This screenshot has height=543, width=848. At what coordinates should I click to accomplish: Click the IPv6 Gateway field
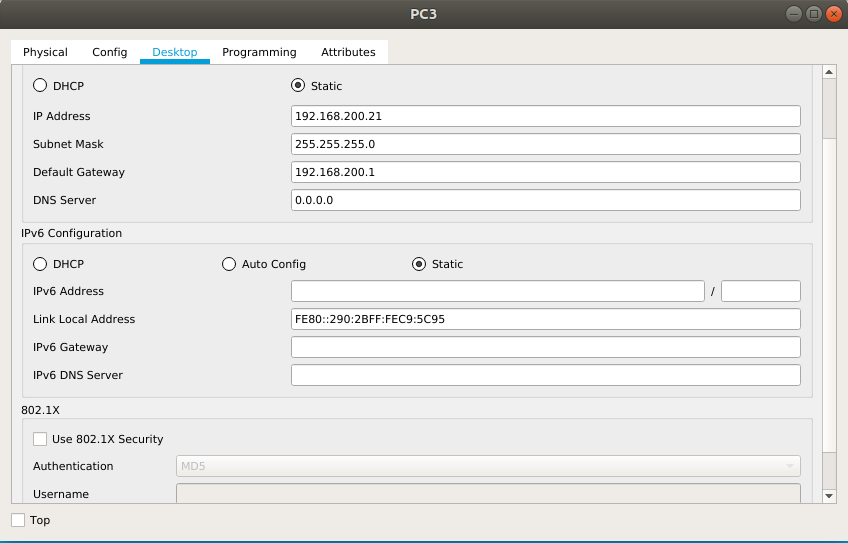click(546, 347)
